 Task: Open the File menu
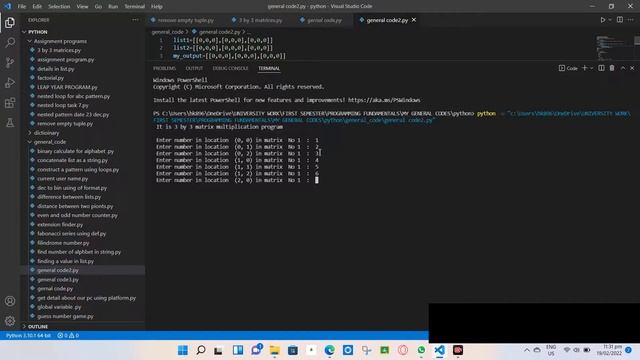point(22,6)
